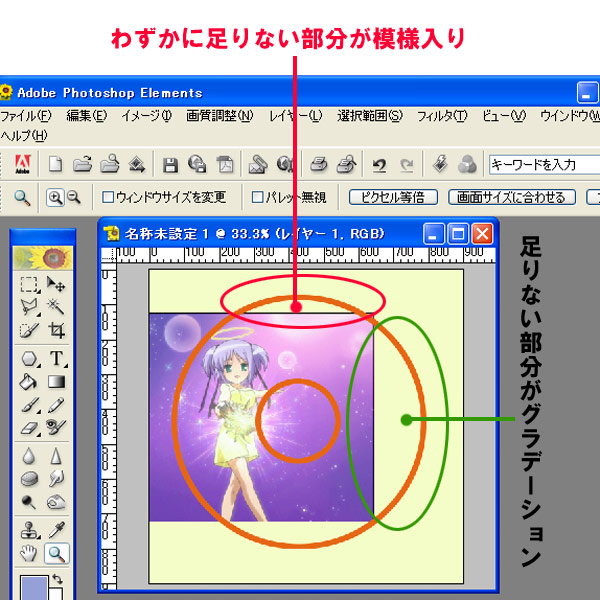Image resolution: width=600 pixels, height=600 pixels.
Task: Open the フィルタ(T) menu
Action: tap(442, 116)
